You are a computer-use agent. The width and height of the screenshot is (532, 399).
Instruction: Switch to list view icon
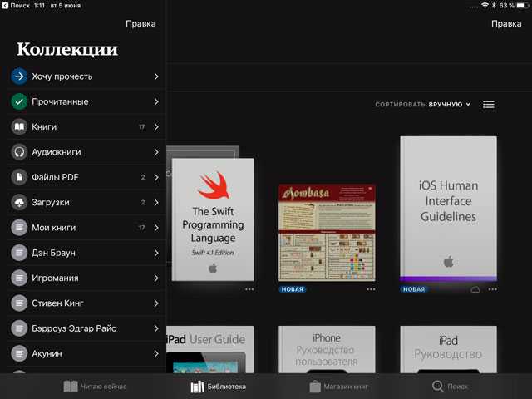pos(489,105)
